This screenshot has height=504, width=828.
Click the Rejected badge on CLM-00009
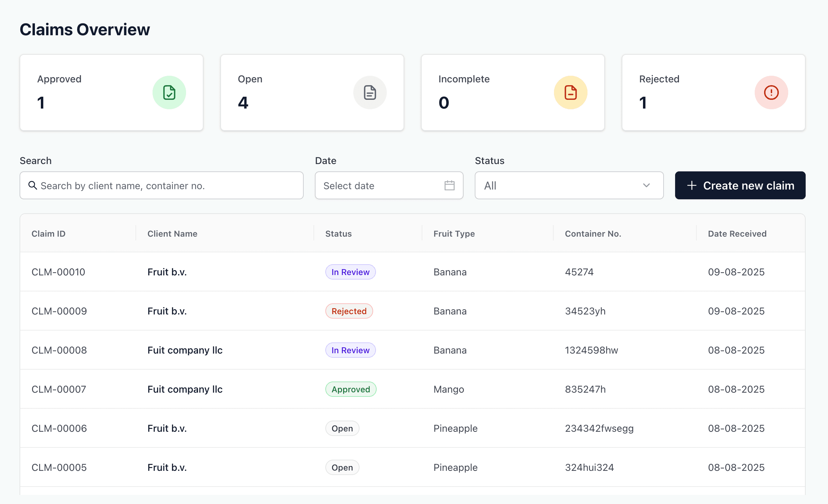point(349,311)
